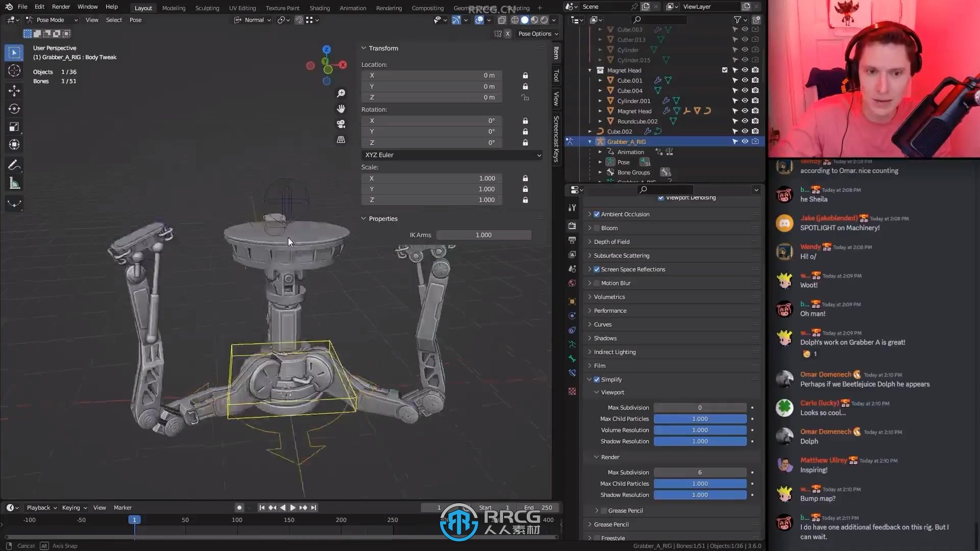This screenshot has height=551, width=980.
Task: Open the File menu
Action: pyautogui.click(x=22, y=7)
